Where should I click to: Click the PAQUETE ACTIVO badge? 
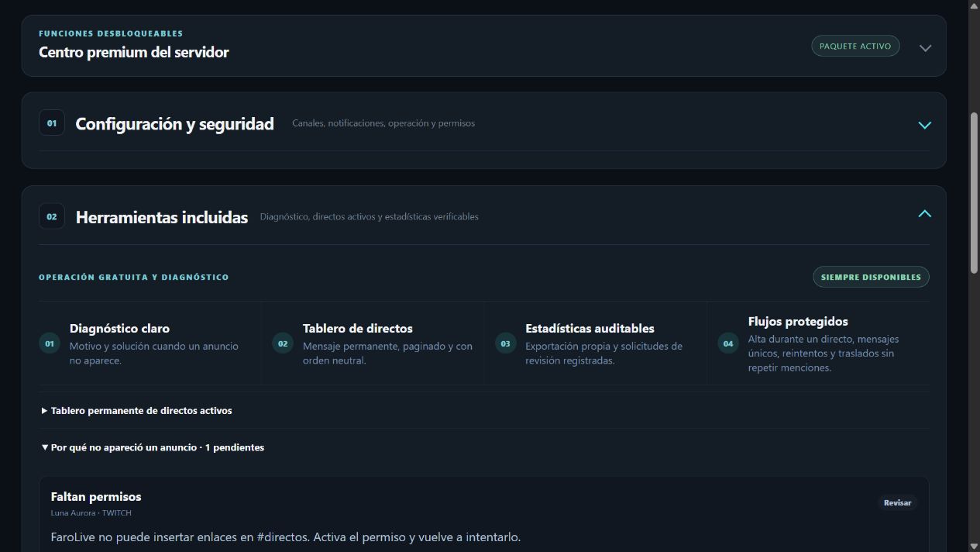click(x=855, y=46)
